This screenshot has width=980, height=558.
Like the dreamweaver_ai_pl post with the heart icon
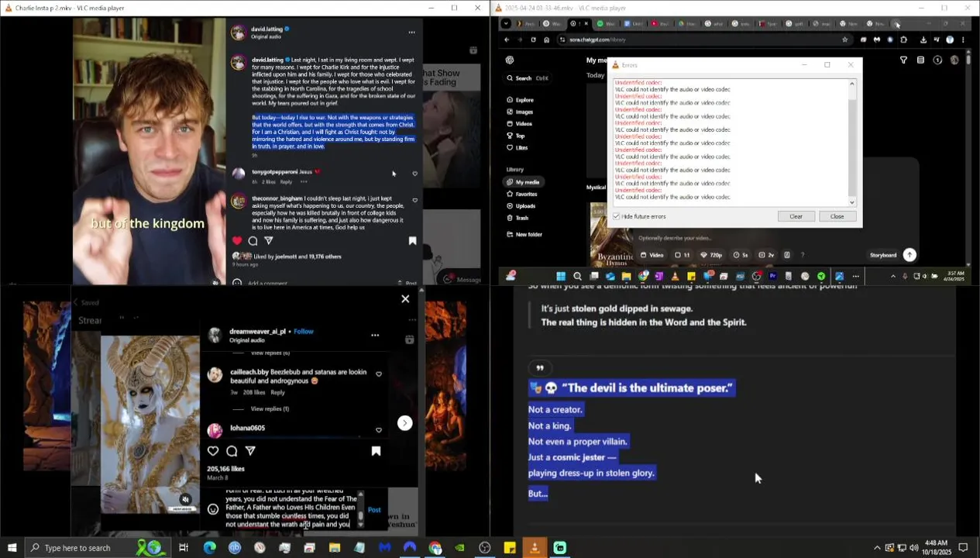click(x=213, y=450)
